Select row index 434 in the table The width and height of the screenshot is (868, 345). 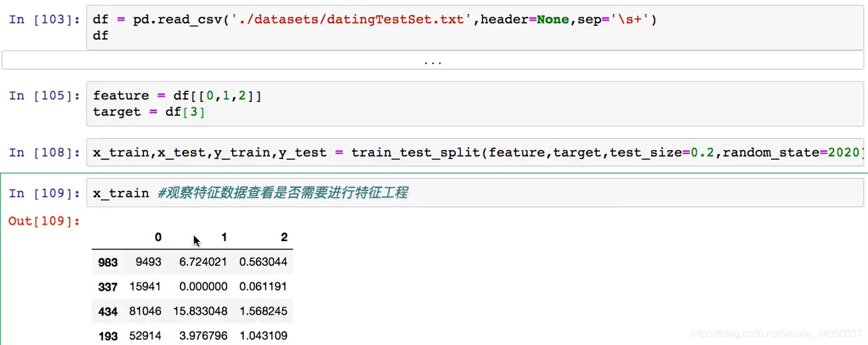108,311
